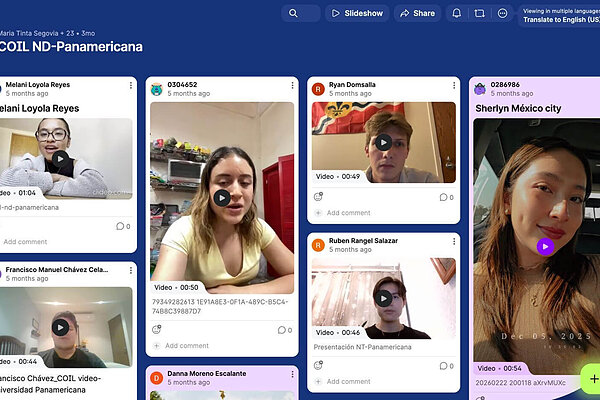
Task: Open the Francisco Manuel Chávez post menu
Action: (x=131, y=270)
